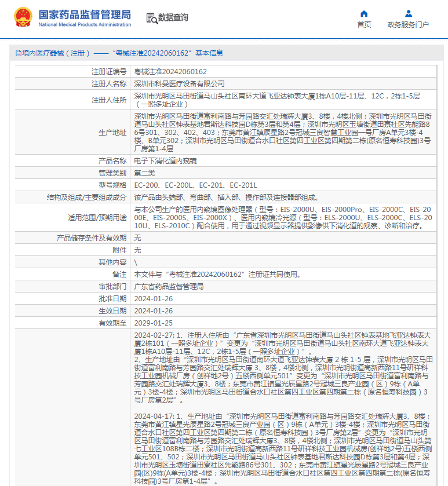Screen dimensions: 448x486
Task: Click the 注册证编号 label
Action: point(109,72)
